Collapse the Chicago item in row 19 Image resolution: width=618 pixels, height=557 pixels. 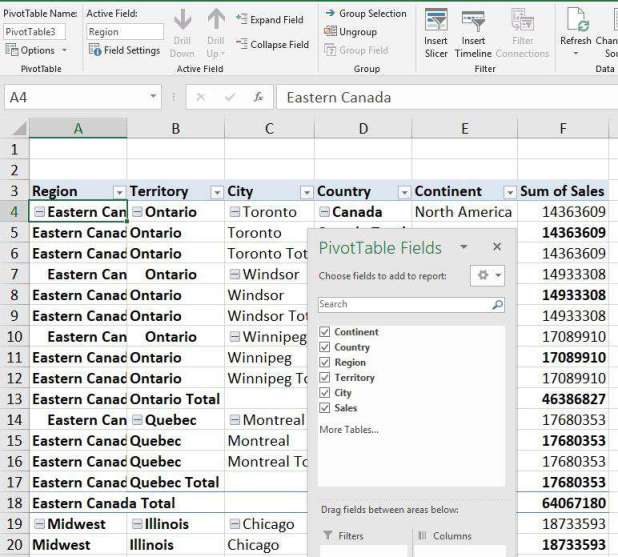(235, 524)
